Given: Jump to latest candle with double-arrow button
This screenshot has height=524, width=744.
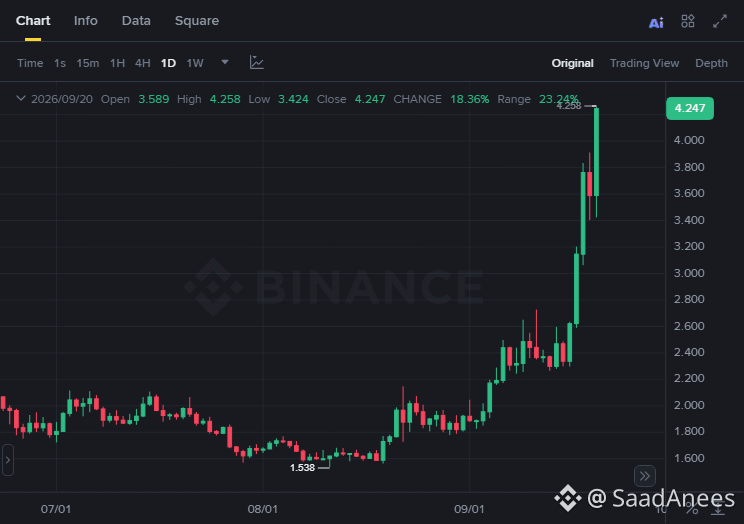Looking at the screenshot, I should pos(645,476).
